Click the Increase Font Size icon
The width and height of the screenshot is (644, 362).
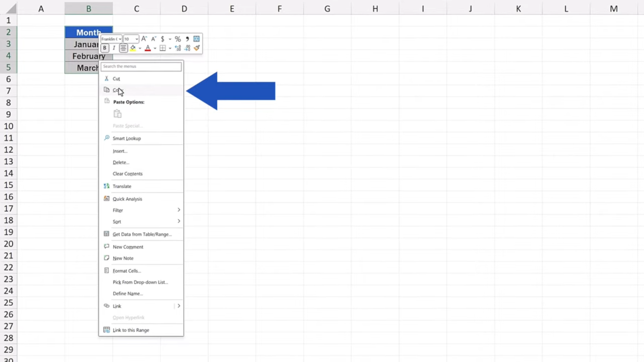(x=144, y=39)
